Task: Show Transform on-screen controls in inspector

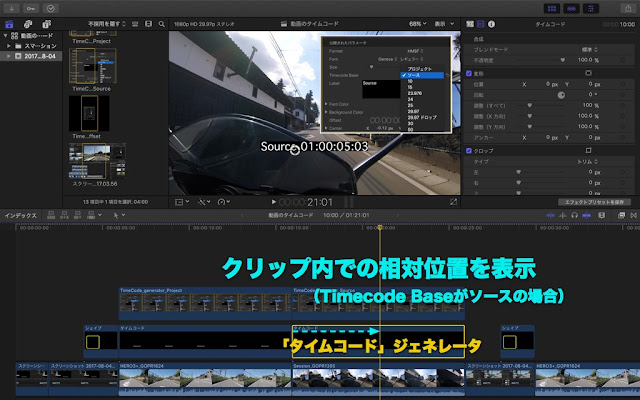Action: click(x=588, y=73)
